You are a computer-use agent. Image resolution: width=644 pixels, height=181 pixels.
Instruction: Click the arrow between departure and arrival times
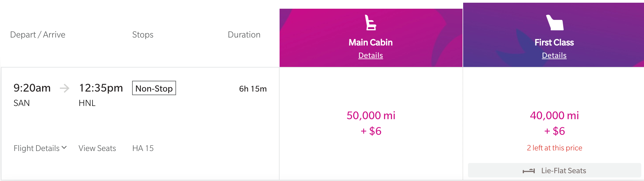[64, 88]
